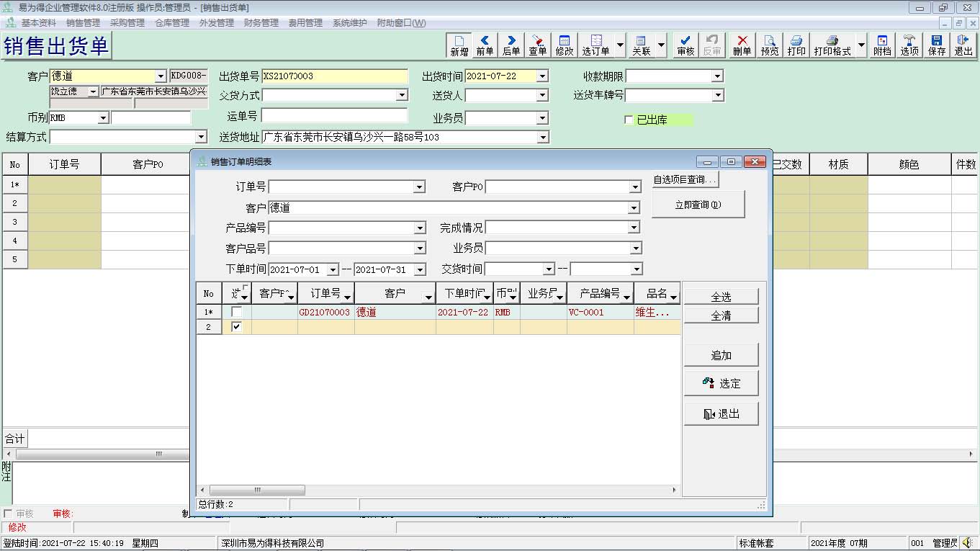Click the 删单 (Delete) red X icon
980x551 pixels.
[x=742, y=45]
